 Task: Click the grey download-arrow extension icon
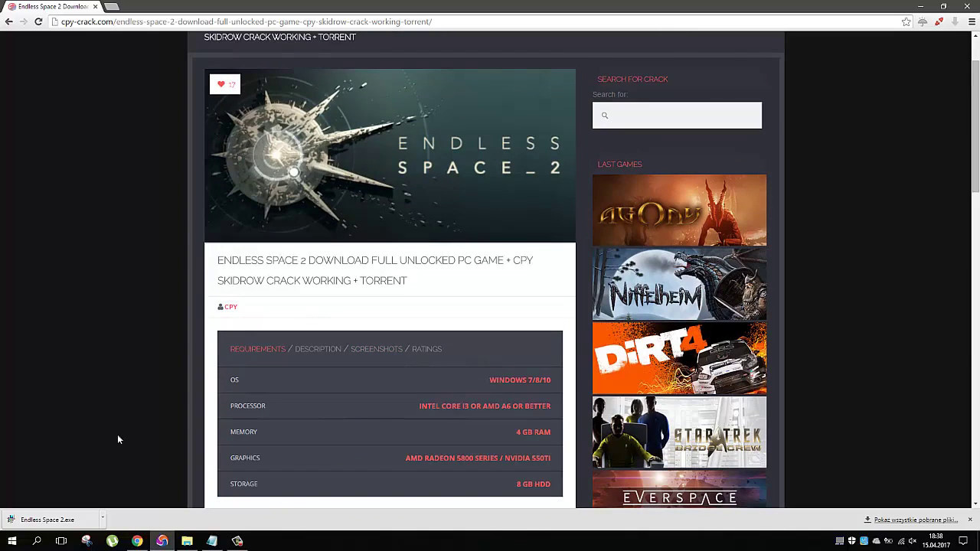point(955,21)
